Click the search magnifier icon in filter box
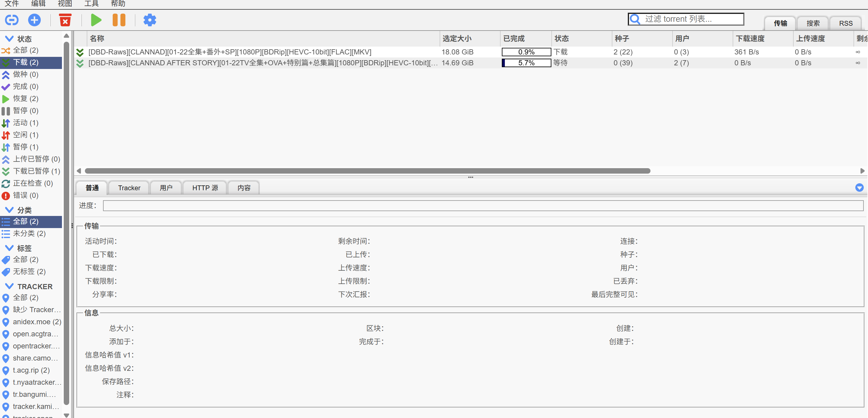Image resolution: width=868 pixels, height=418 pixels. pyautogui.click(x=635, y=19)
